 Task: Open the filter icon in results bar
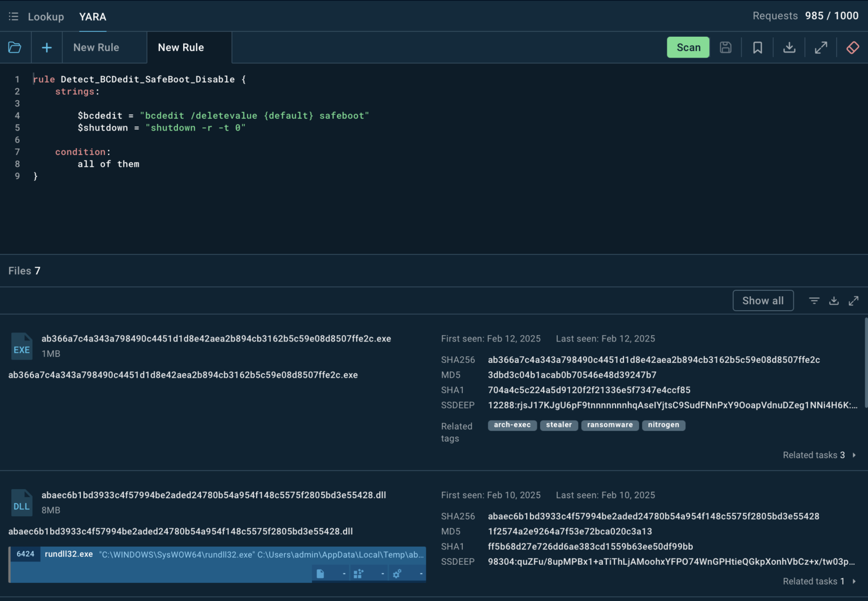click(814, 301)
